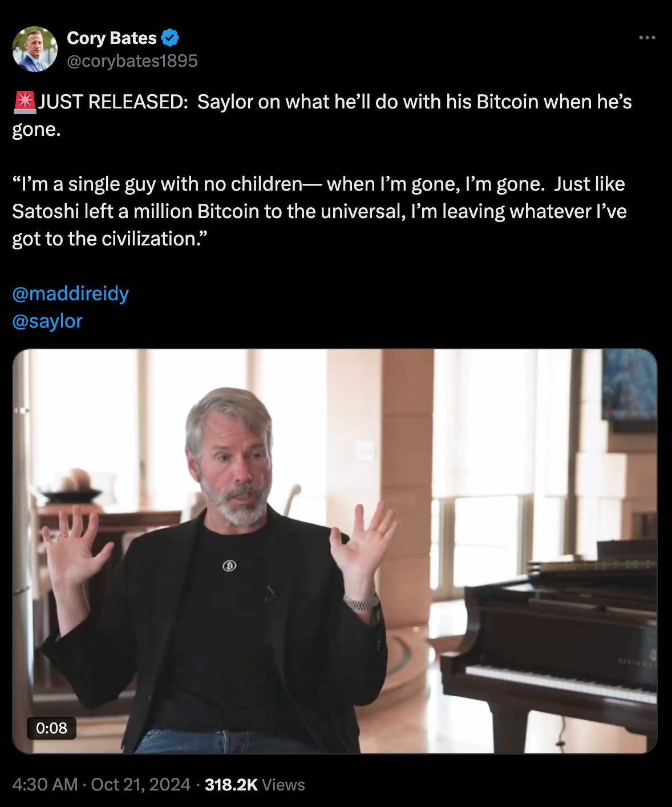This screenshot has width=672, height=807.
Task: Open Cory Bates' profile avatar
Action: (35, 49)
